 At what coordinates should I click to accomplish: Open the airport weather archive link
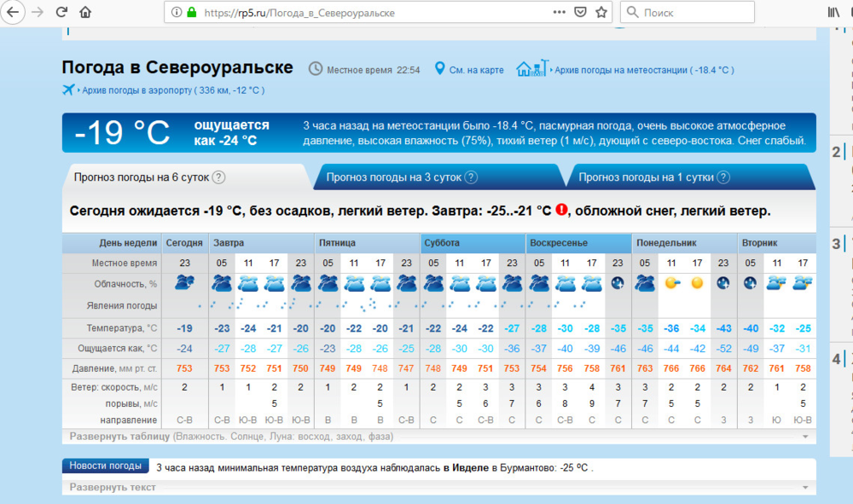pyautogui.click(x=171, y=90)
